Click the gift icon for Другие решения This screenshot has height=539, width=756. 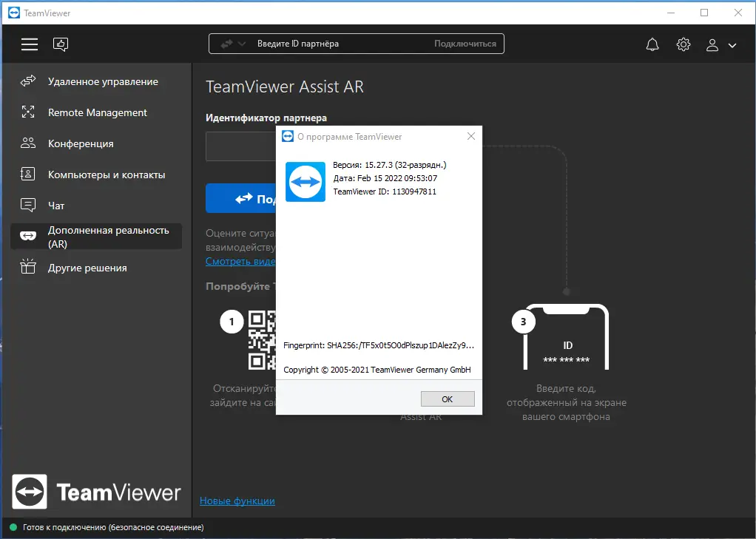click(x=27, y=268)
